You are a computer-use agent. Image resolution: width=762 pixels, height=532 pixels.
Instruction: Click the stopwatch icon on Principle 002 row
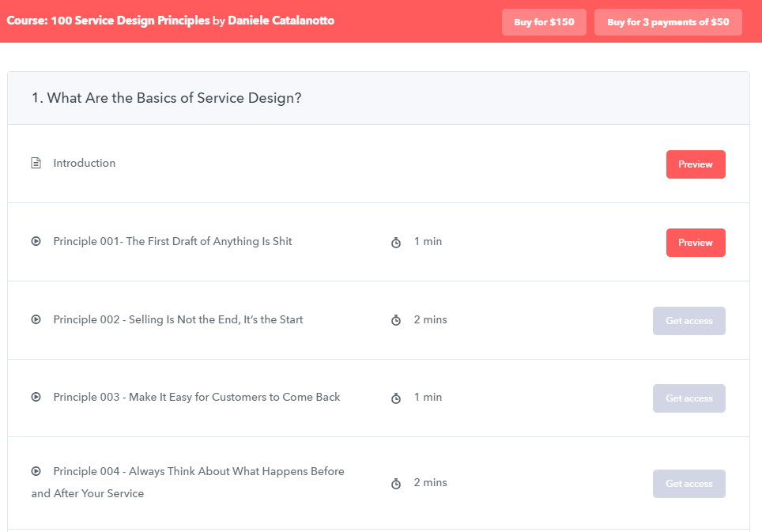pos(396,320)
